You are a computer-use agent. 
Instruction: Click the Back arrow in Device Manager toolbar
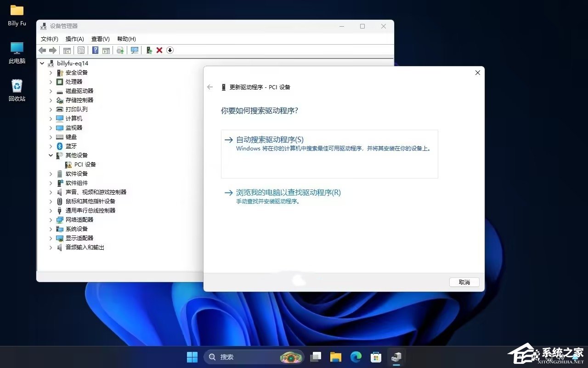pyautogui.click(x=42, y=50)
